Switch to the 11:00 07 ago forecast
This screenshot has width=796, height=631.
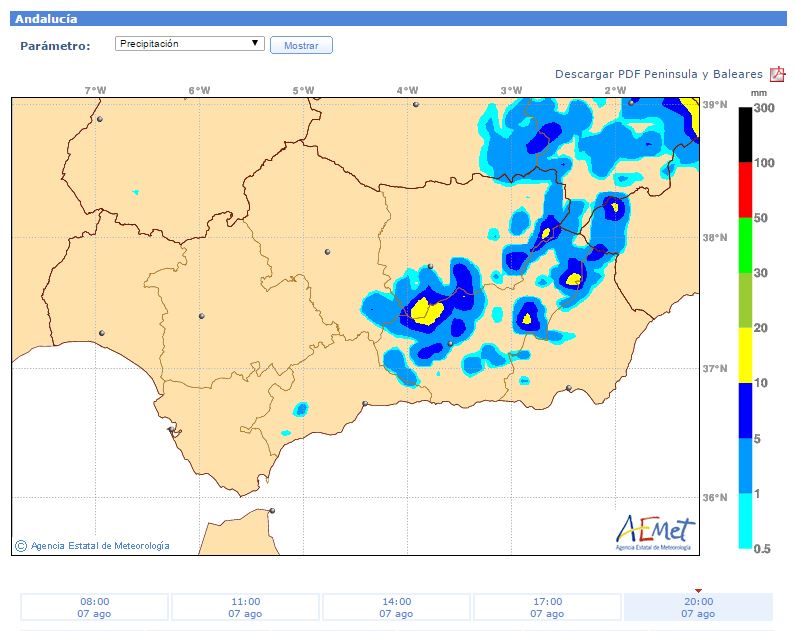[x=245, y=607]
